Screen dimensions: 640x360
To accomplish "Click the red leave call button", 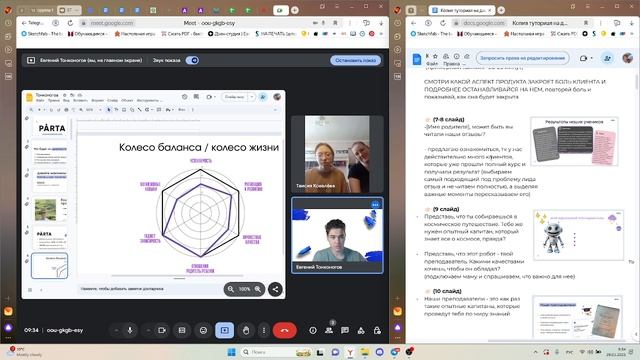I will [x=284, y=330].
